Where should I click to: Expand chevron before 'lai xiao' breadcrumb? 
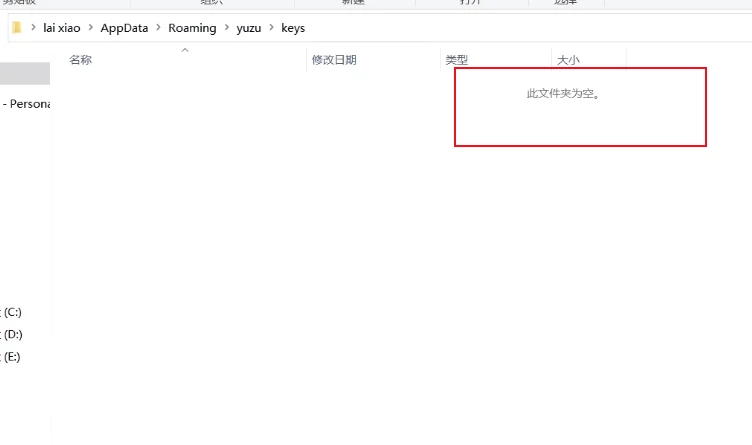pyautogui.click(x=33, y=28)
